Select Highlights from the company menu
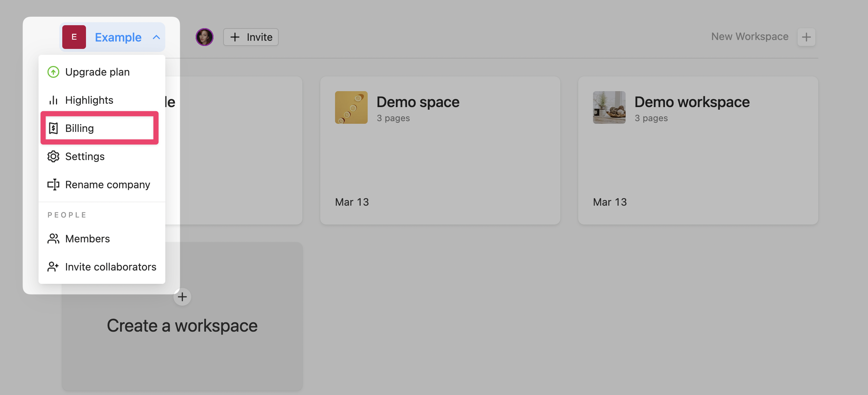 (89, 100)
